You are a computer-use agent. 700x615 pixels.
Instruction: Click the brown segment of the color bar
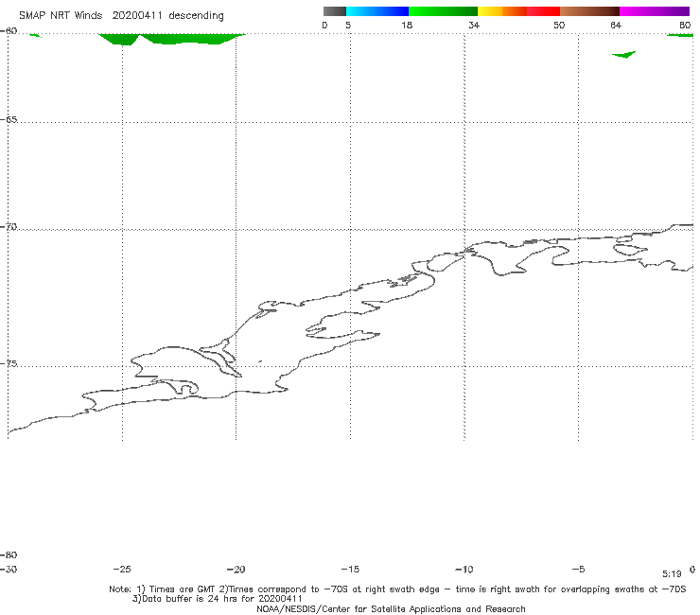[x=589, y=11]
